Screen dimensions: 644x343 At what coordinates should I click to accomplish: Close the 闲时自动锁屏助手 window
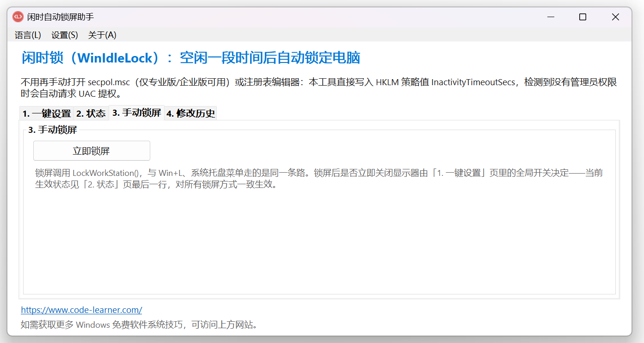pyautogui.click(x=615, y=17)
